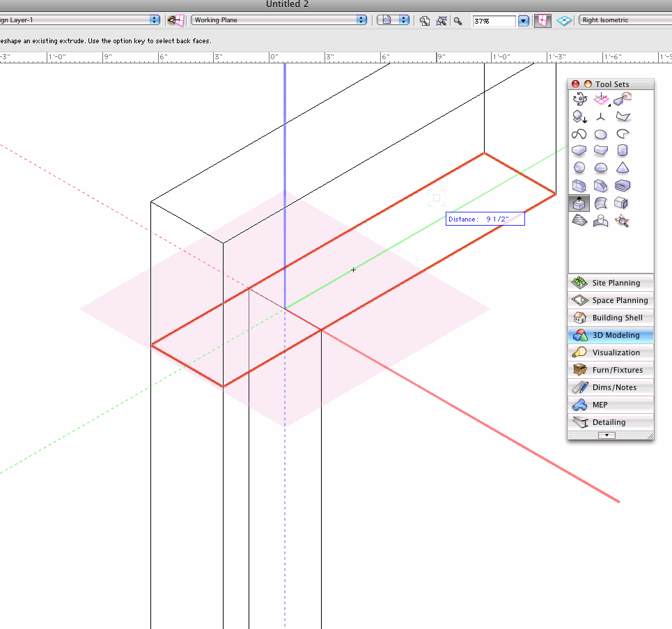
Task: Click the Distance 9 1/2" data field
Action: [x=485, y=219]
